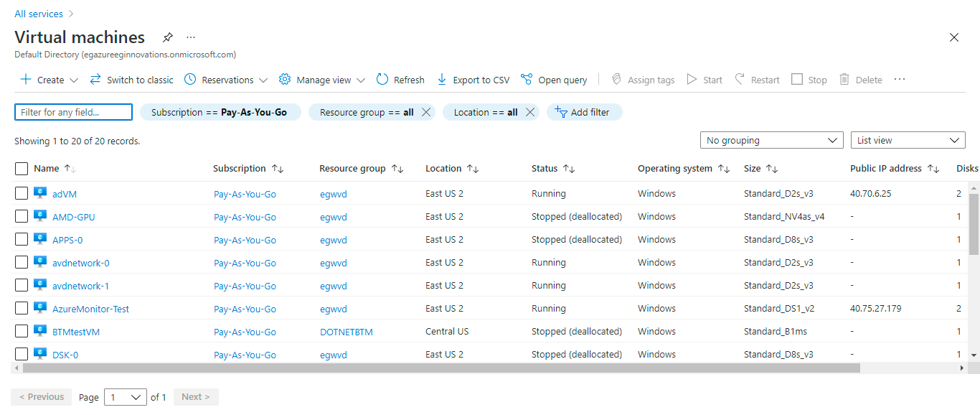980x415 pixels.
Task: Click the VM icon beside AMD-GPU
Action: click(40, 216)
